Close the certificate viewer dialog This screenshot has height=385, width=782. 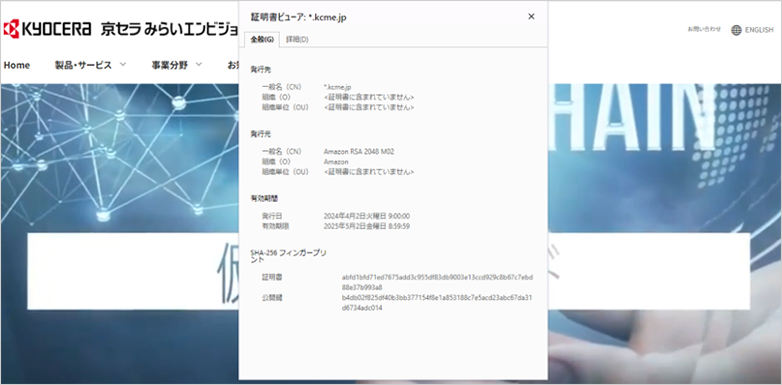[x=531, y=16]
